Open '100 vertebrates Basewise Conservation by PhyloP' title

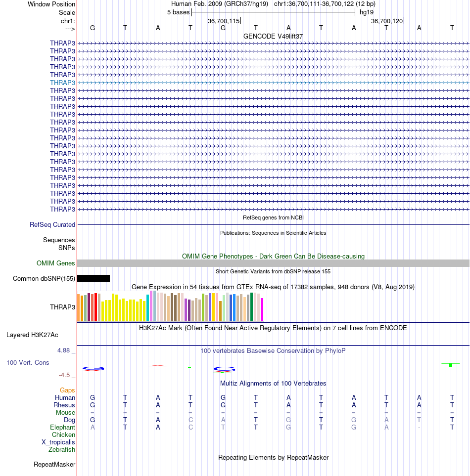tap(273, 350)
